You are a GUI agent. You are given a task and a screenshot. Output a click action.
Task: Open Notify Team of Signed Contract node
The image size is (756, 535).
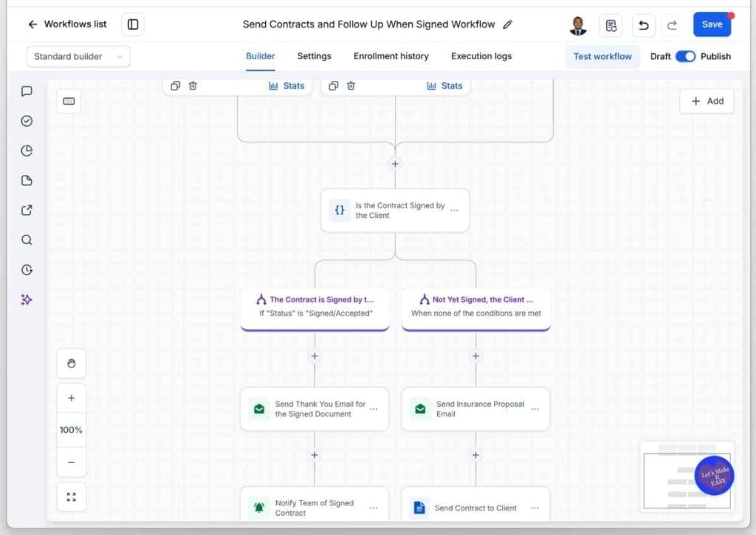315,504
